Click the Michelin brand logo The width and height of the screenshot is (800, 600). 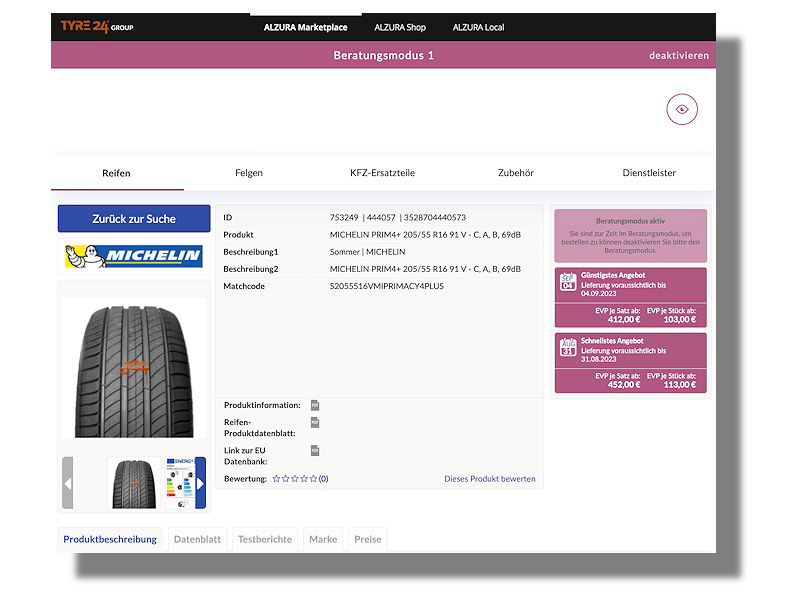coord(134,256)
